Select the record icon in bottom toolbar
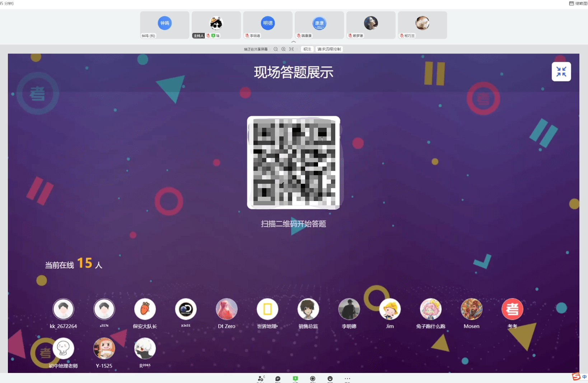This screenshot has height=383, width=588. (x=312, y=379)
